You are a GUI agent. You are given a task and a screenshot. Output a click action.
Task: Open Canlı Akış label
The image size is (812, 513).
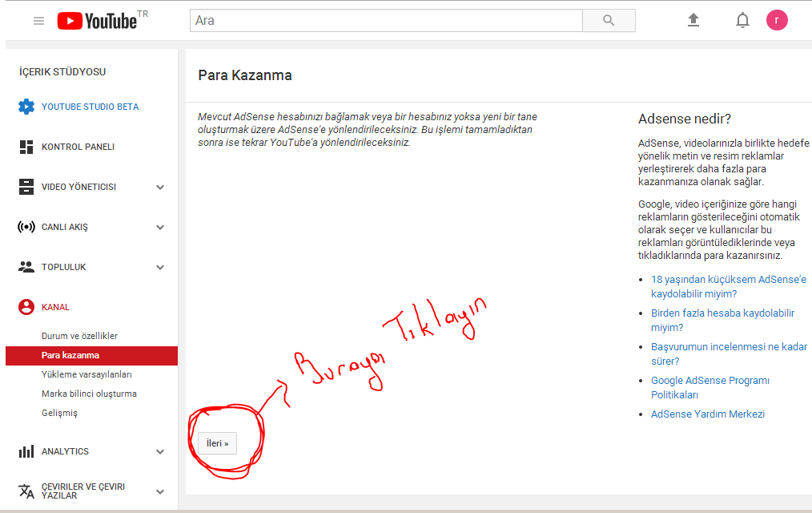pyautogui.click(x=65, y=227)
